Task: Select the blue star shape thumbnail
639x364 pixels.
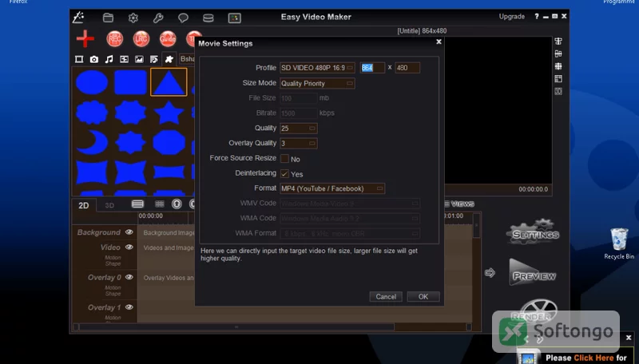Action: pyautogui.click(x=169, y=113)
